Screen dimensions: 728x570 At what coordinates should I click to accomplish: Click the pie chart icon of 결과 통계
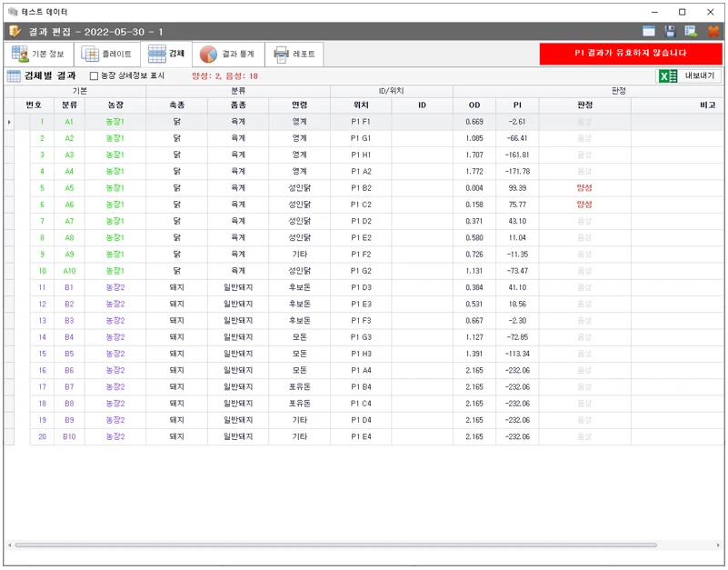coord(208,55)
